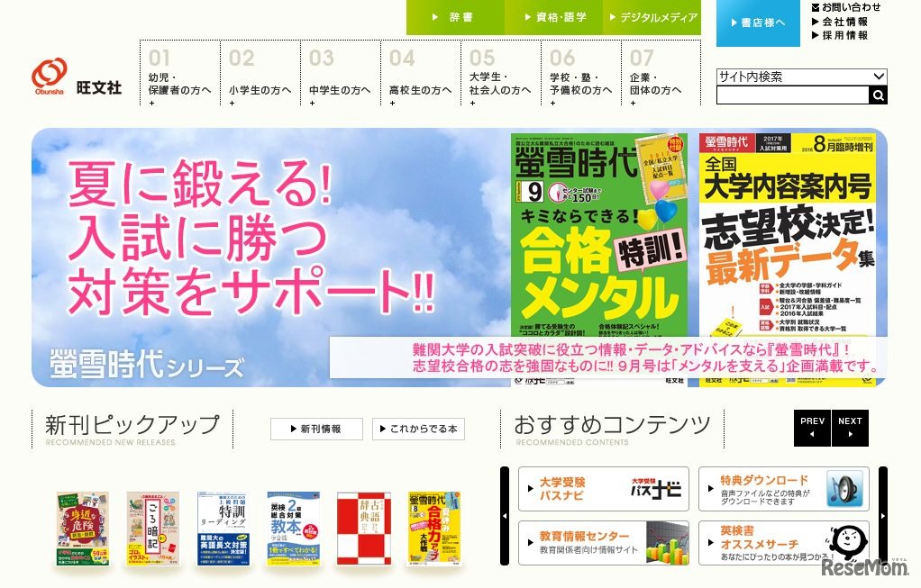This screenshot has width=921, height=588.
Task: Click the 新刊ピックアップ heading
Action: pyautogui.click(x=132, y=424)
